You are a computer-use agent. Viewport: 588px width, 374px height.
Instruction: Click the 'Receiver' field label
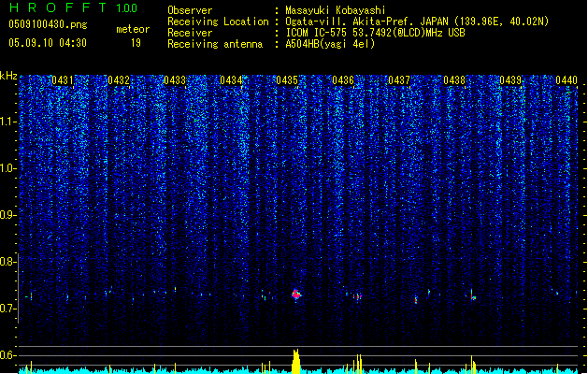[x=190, y=33]
